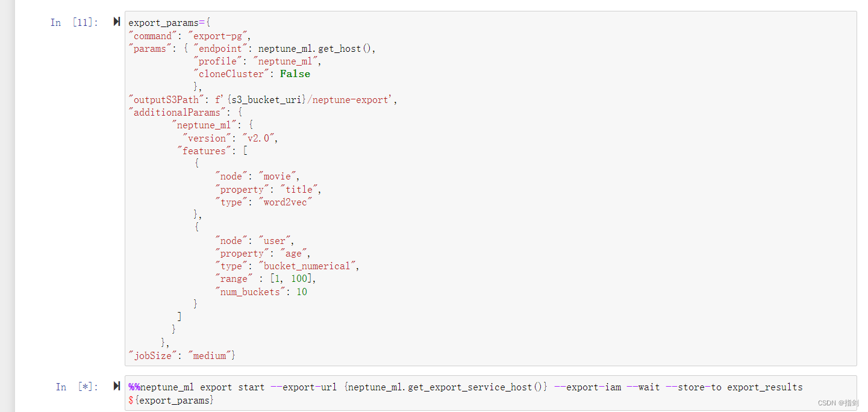This screenshot has height=412, width=868.
Task: Click the bucket_numerical type value
Action: click(309, 266)
